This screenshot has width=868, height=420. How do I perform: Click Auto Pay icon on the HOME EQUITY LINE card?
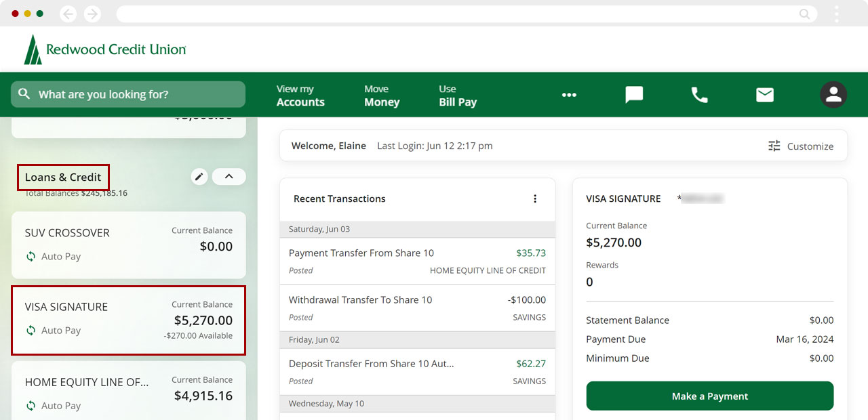coord(31,406)
